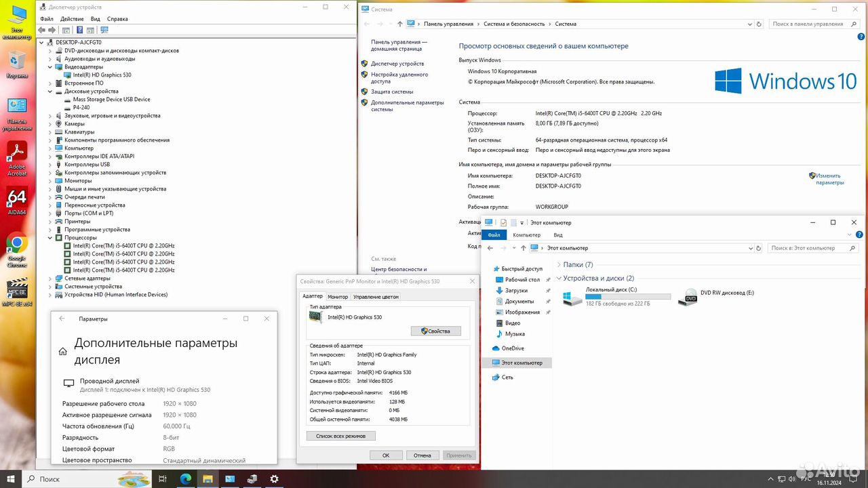This screenshot has height=488, width=868.
Task: Click the home icon in Параметры window
Action: pyautogui.click(x=63, y=351)
